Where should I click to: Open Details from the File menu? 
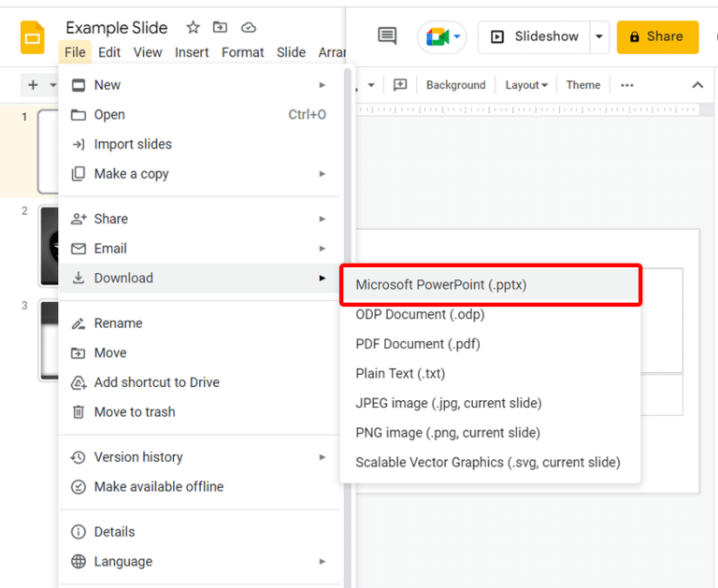click(200, 532)
